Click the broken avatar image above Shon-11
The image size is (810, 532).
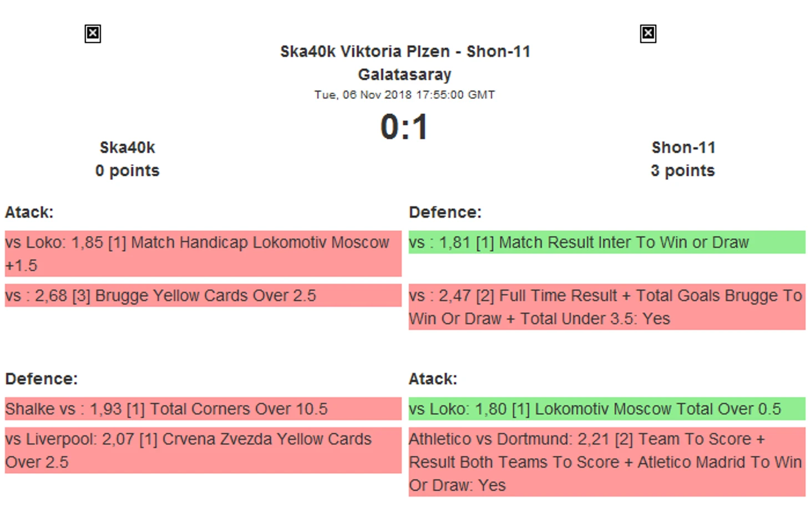(x=647, y=34)
